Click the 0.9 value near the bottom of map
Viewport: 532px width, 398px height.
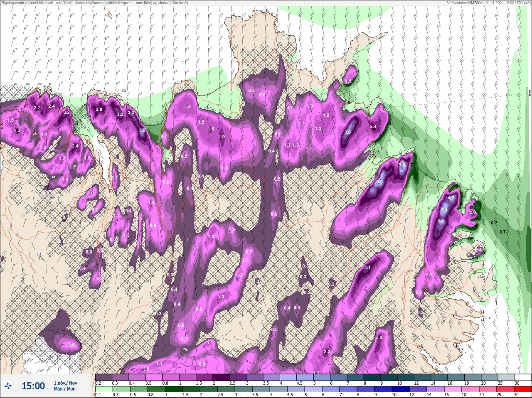(202, 364)
